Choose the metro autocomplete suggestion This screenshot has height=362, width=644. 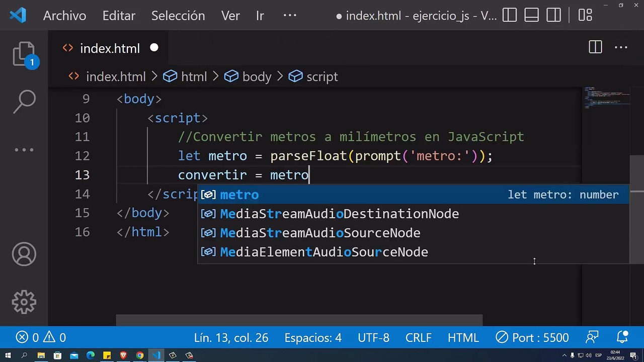pyautogui.click(x=413, y=195)
